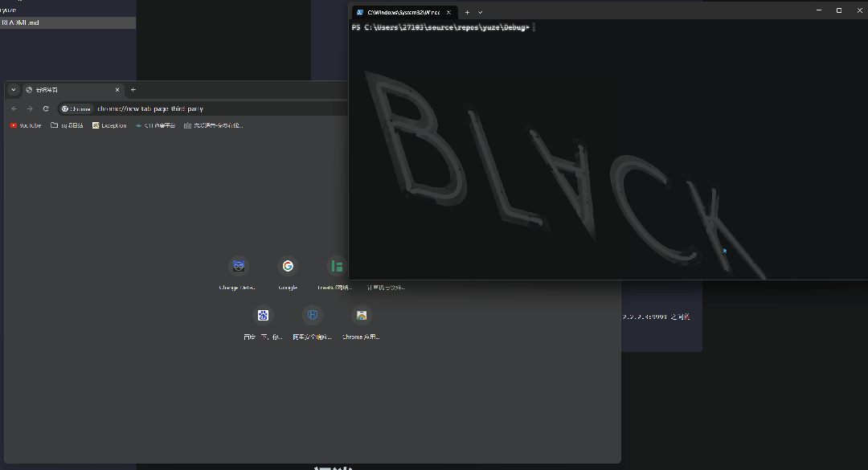The image size is (868, 470).
Task: Click the Change Detection shortcut icon
Action: tap(239, 266)
